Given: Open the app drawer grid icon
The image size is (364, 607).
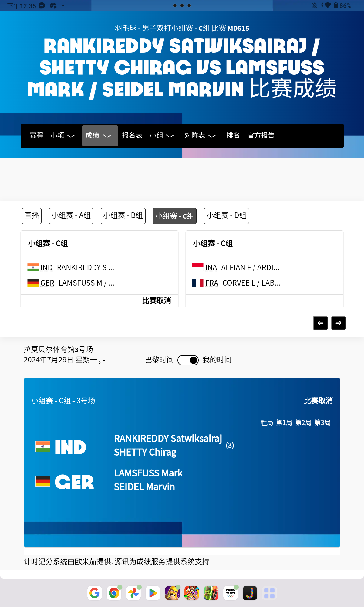Looking at the screenshot, I should pos(269,593).
